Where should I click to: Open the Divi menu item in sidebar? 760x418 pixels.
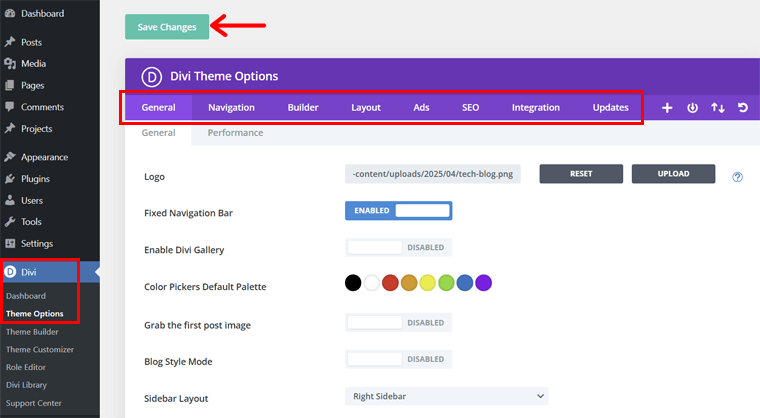coord(50,272)
